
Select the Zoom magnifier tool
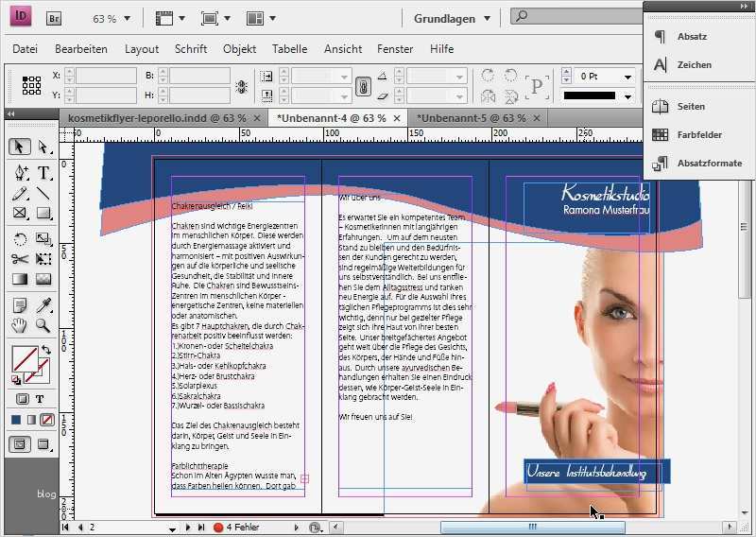[43, 325]
